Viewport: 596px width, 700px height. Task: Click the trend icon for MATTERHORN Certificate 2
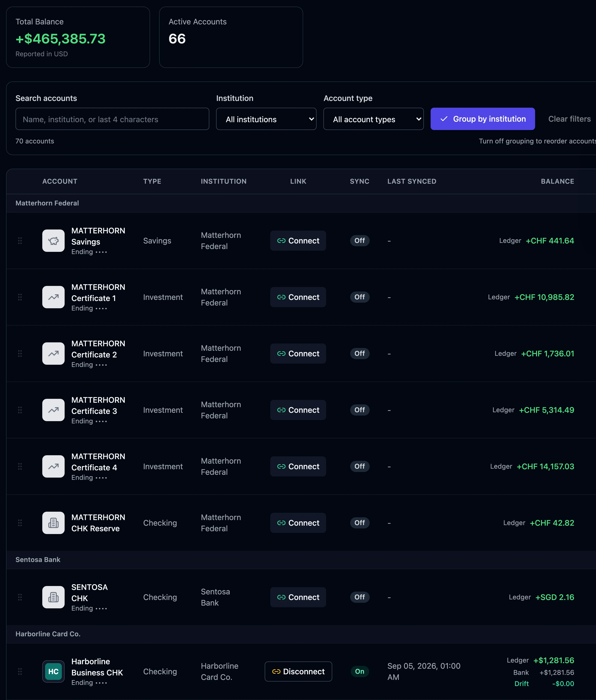point(53,353)
